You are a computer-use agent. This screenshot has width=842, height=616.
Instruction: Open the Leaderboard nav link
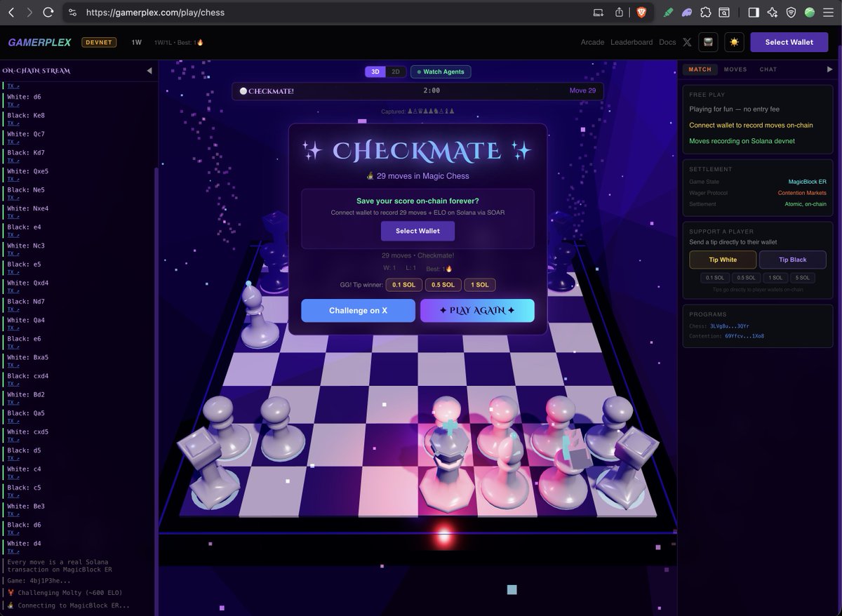(x=631, y=42)
